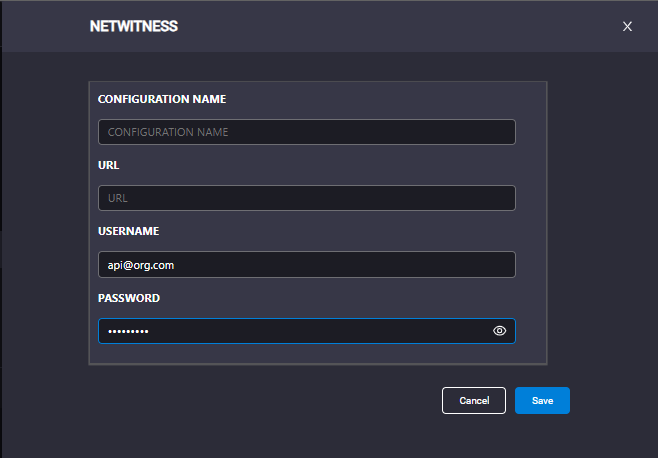Focus the Configuration Name input field

point(307,132)
